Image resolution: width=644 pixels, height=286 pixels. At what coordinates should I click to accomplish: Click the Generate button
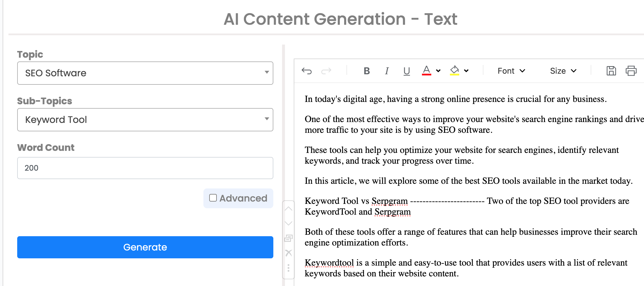pyautogui.click(x=145, y=247)
